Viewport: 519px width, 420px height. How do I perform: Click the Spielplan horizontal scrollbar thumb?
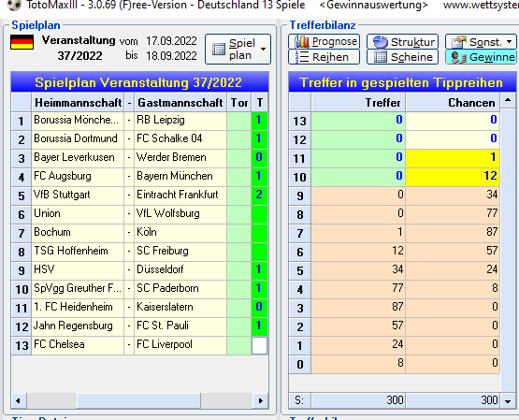tap(138, 400)
